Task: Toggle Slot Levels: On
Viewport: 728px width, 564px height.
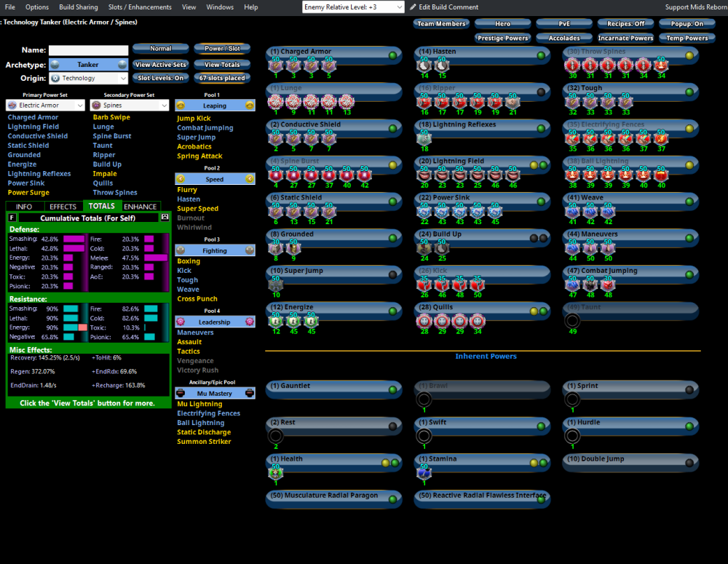Action: coord(161,78)
